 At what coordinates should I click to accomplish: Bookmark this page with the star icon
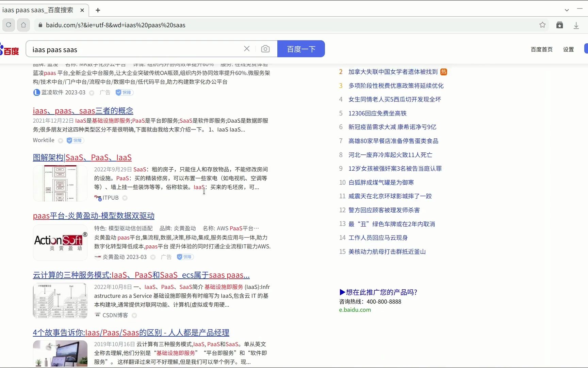tap(542, 25)
